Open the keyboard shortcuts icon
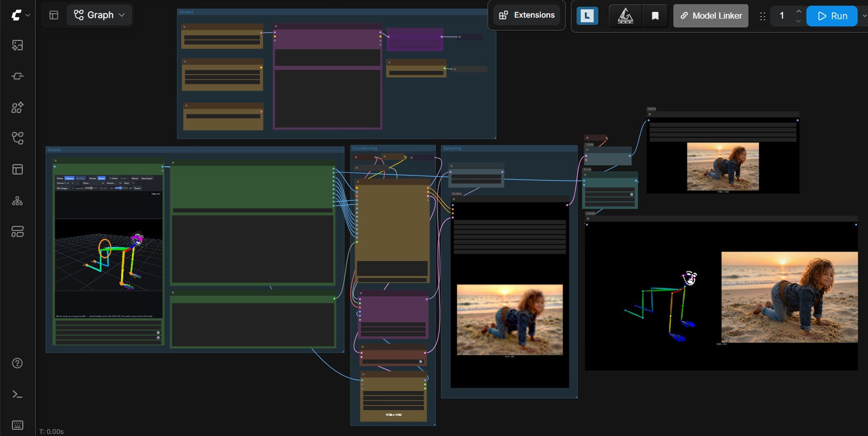This screenshot has height=436, width=868. pos(17,425)
